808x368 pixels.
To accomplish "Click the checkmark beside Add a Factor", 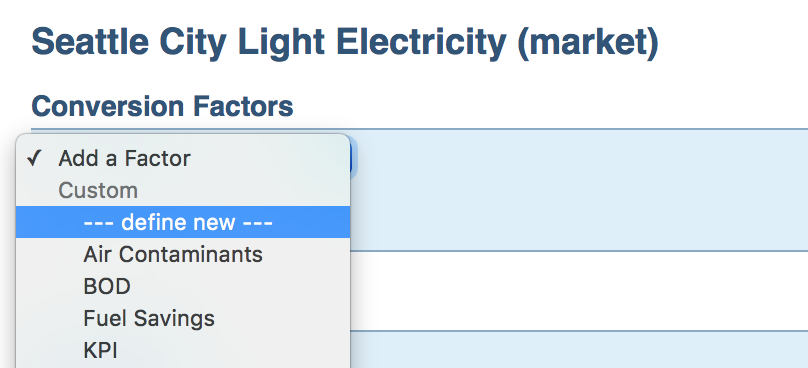I will pyautogui.click(x=34, y=159).
